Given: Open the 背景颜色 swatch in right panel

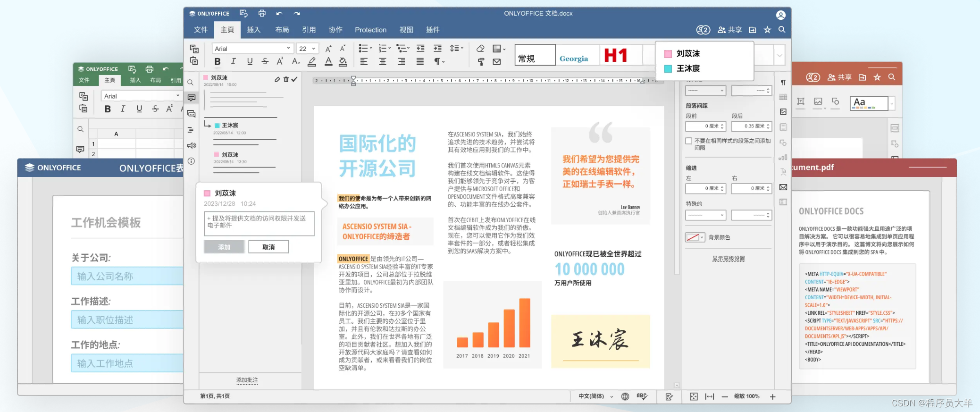Looking at the screenshot, I should pos(695,237).
